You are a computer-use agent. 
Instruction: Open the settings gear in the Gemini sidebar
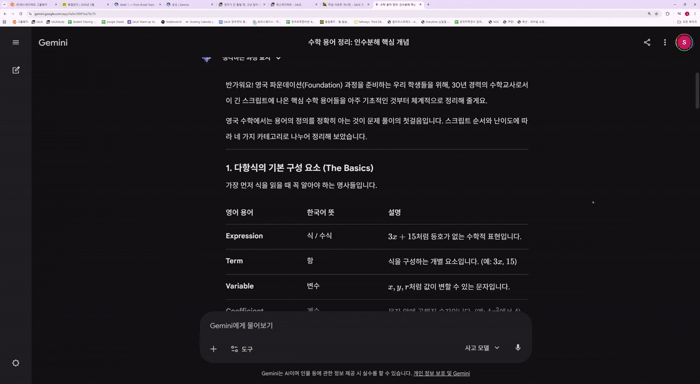(x=16, y=363)
